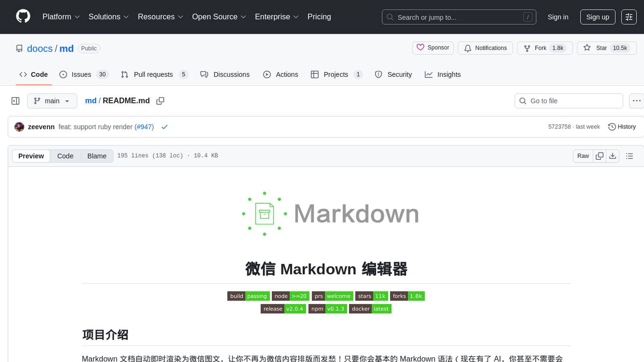Viewport: 644px width, 362px height.
Task: Sponsor the doocs project
Action: point(433,48)
